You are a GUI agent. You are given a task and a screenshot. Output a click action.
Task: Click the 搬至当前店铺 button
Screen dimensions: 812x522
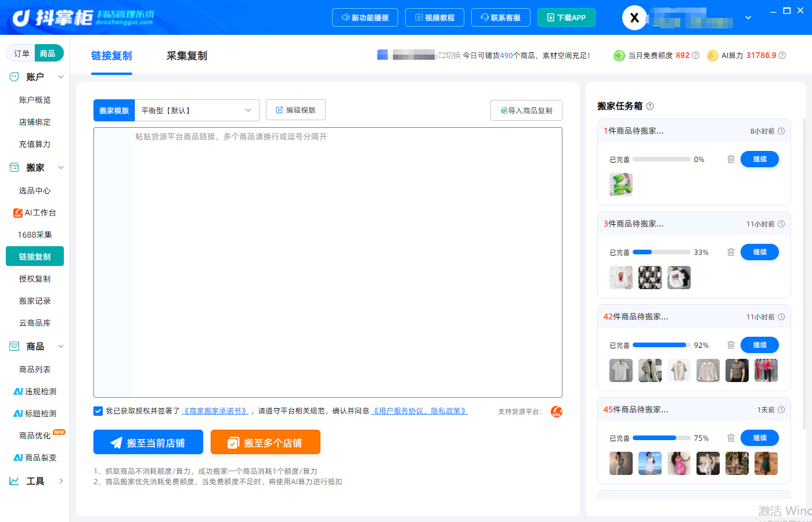point(148,442)
